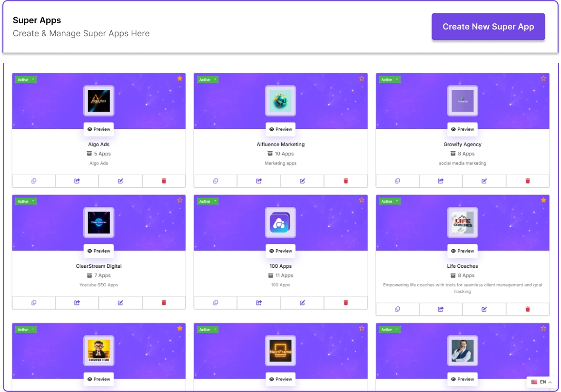This screenshot has width=561, height=392.
Task: Open the EN language selector
Action: coord(541,382)
